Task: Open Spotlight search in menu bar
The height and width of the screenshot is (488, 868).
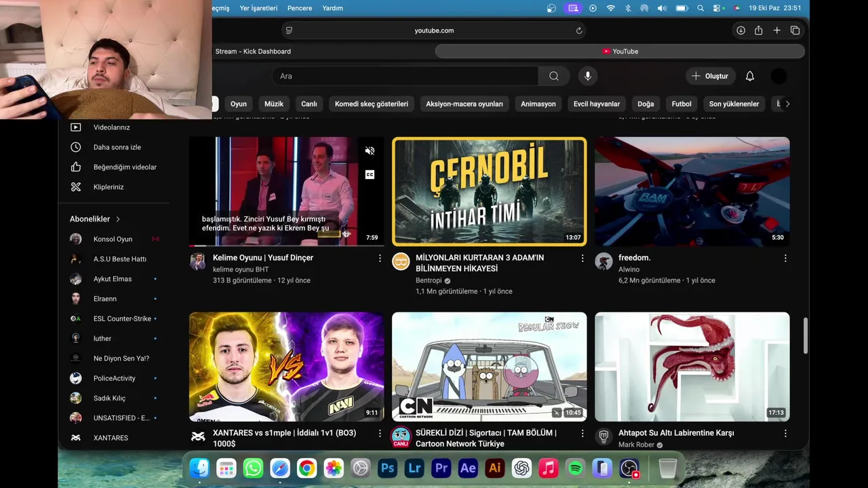Action: (x=701, y=8)
